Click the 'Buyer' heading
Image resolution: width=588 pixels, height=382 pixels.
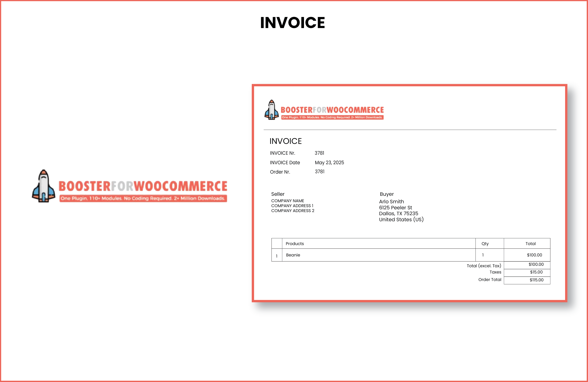click(387, 194)
